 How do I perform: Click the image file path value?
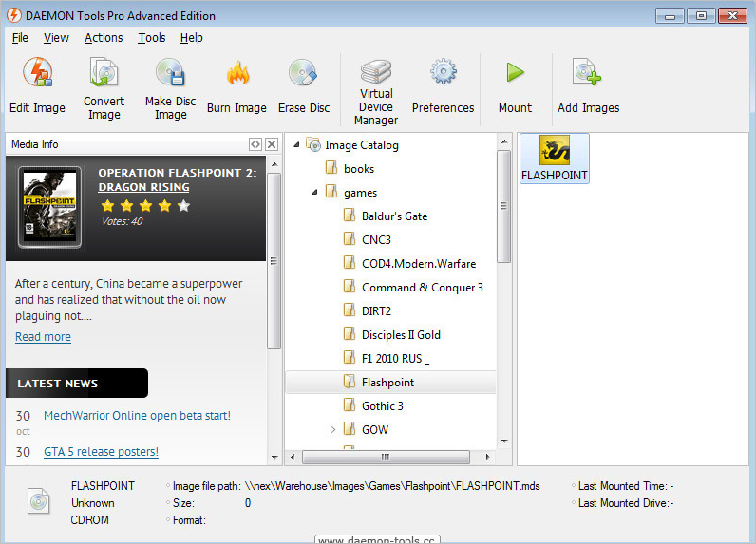tap(392, 486)
